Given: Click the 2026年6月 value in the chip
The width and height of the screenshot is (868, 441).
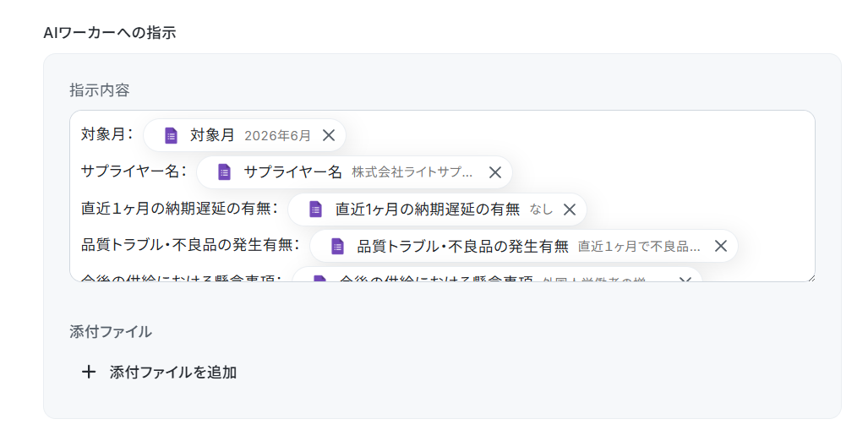Looking at the screenshot, I should click(x=277, y=136).
